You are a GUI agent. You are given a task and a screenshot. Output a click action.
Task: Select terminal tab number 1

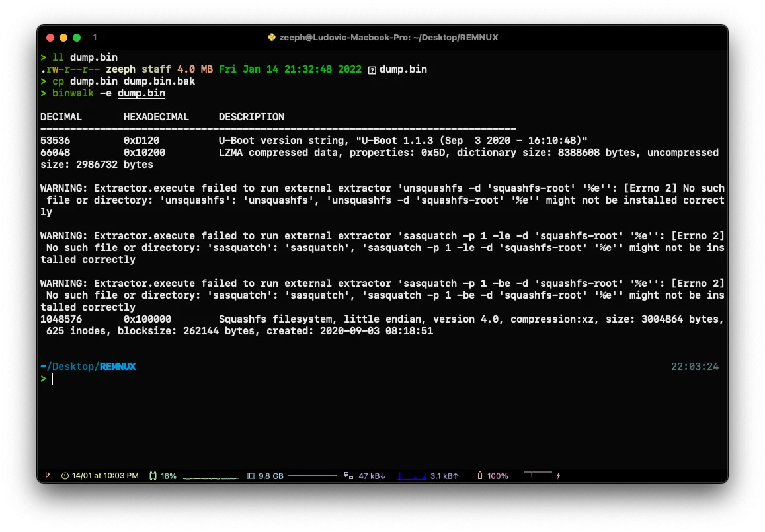click(x=95, y=38)
